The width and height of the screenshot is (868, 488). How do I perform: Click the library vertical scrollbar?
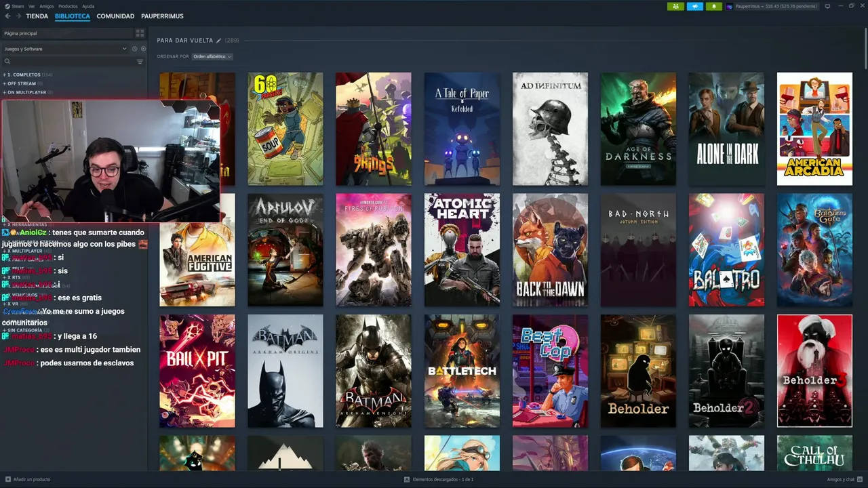865,47
